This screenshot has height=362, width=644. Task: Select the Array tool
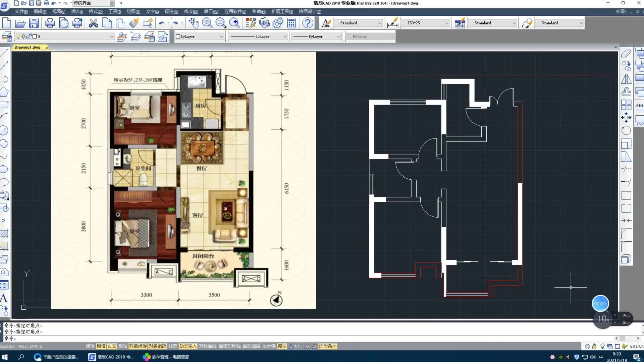click(x=626, y=105)
